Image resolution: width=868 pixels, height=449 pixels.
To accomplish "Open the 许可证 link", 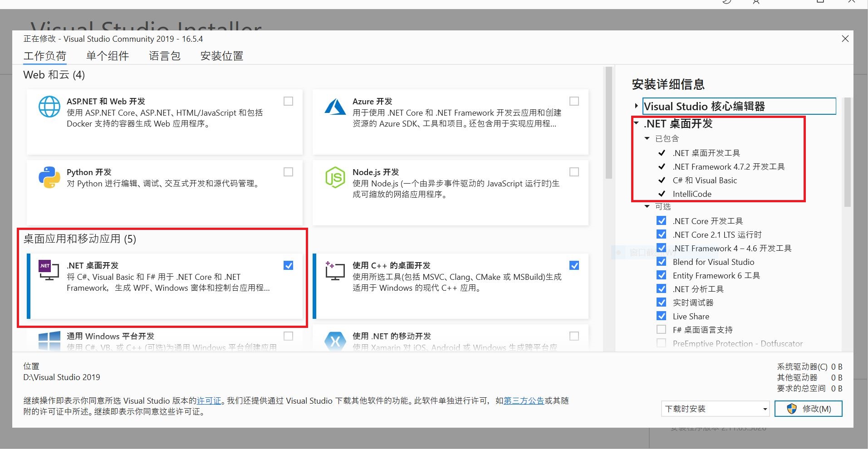I will tap(209, 400).
